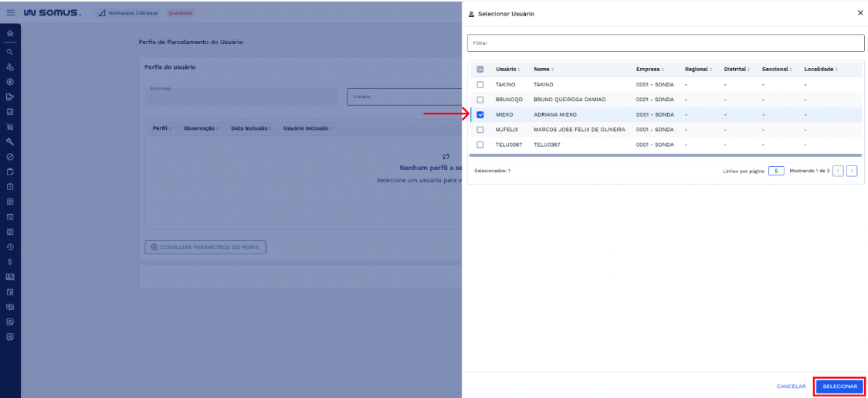Image resolution: width=868 pixels, height=398 pixels.
Task: Open the history clock sidebar icon
Action: (x=10, y=246)
